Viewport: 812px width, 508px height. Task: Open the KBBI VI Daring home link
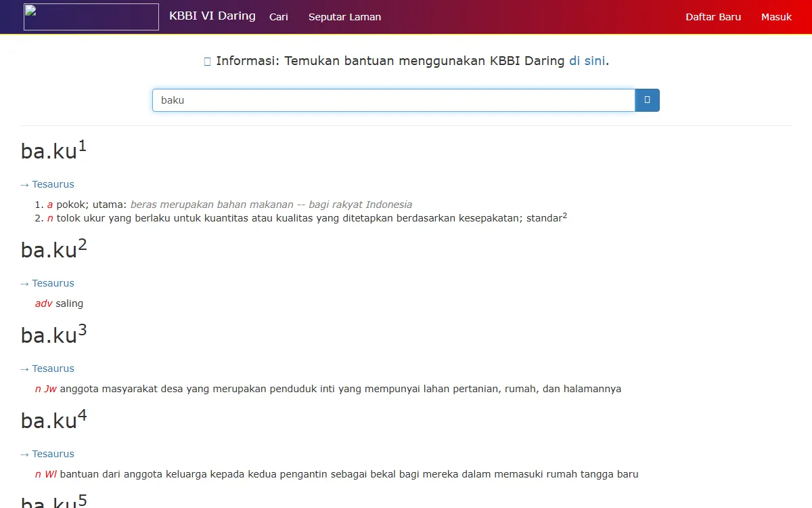[212, 16]
